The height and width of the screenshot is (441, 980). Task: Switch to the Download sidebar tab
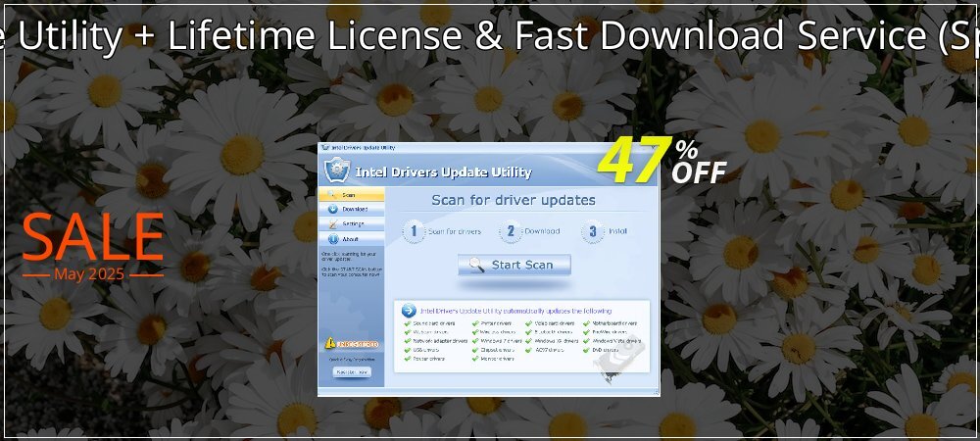click(x=351, y=210)
